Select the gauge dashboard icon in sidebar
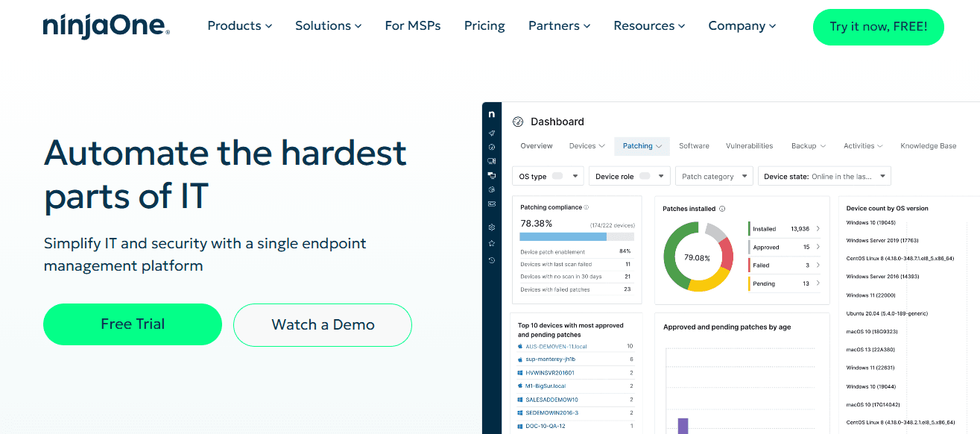This screenshot has height=434, width=980. (492, 147)
